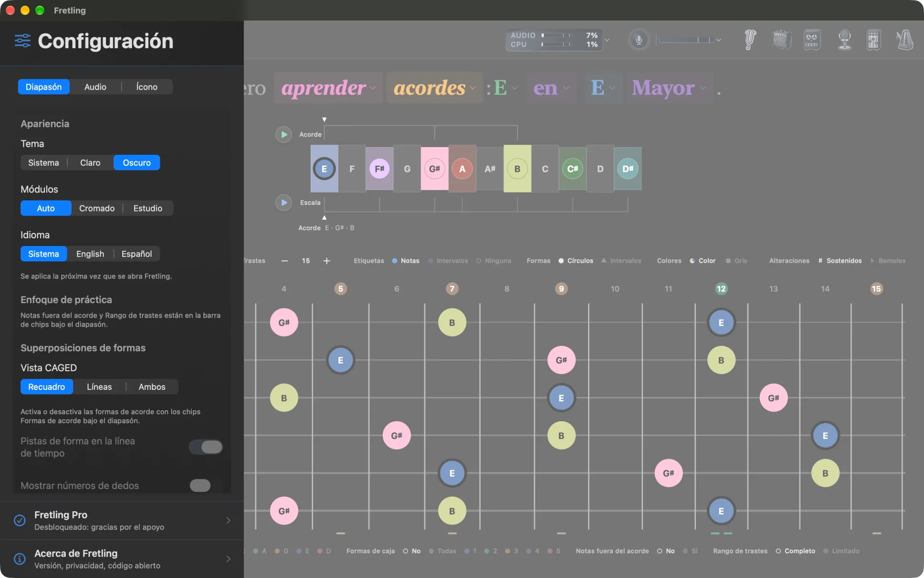This screenshot has width=924, height=578.
Task: Select Ninguna labels option
Action: pos(493,261)
